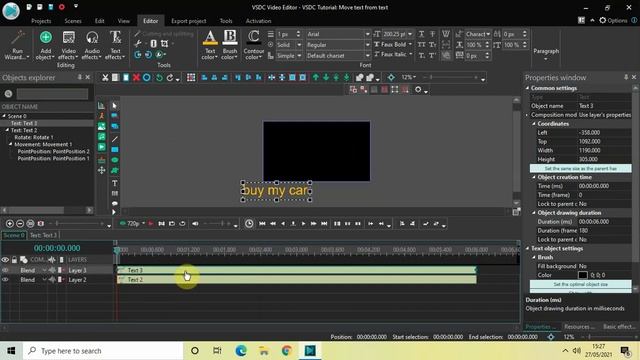Collapse Text object settings section

coord(527,248)
